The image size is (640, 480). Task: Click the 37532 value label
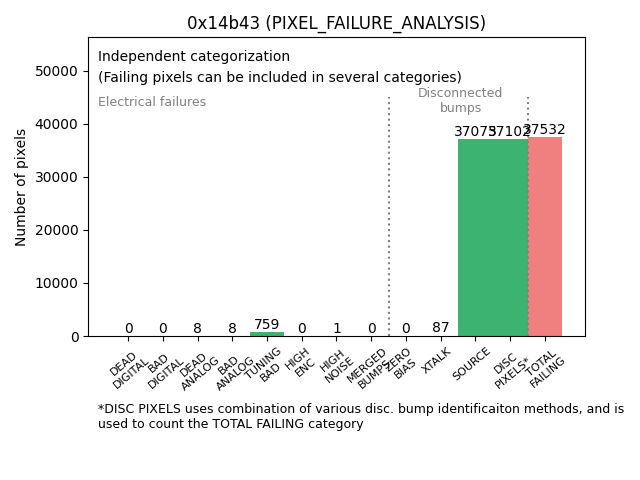(x=546, y=130)
